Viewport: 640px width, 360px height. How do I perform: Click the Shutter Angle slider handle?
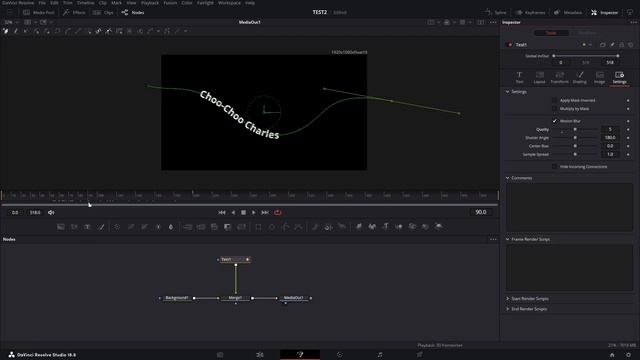[575, 138]
